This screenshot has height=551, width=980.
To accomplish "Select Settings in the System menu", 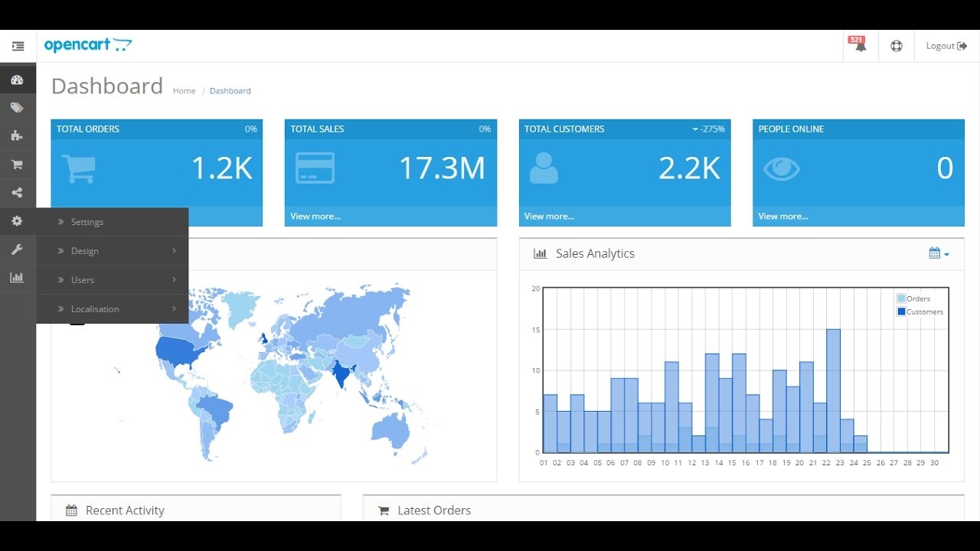I will (x=87, y=222).
